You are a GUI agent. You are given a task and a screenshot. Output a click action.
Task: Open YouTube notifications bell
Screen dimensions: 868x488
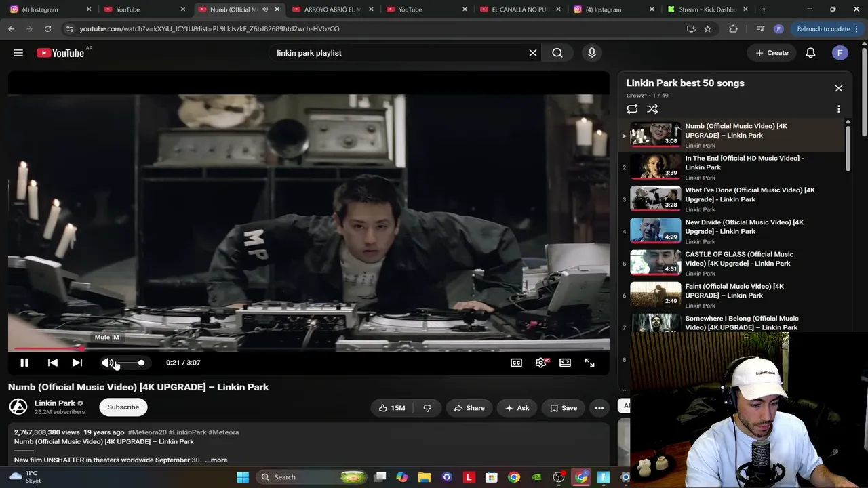click(810, 53)
